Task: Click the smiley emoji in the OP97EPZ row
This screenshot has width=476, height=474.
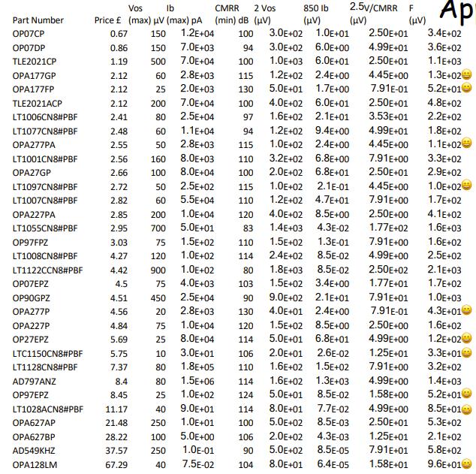Action: (467, 394)
